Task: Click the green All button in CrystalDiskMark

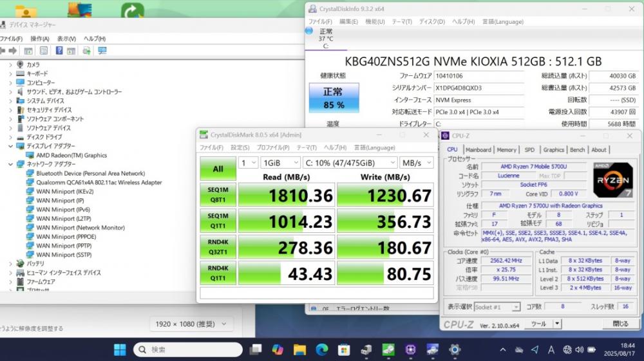Action: pos(218,169)
